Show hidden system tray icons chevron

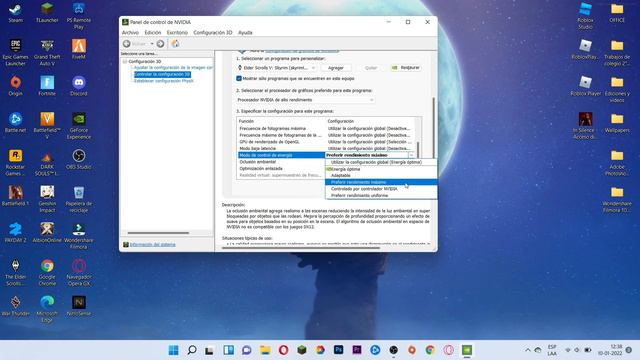(528, 350)
